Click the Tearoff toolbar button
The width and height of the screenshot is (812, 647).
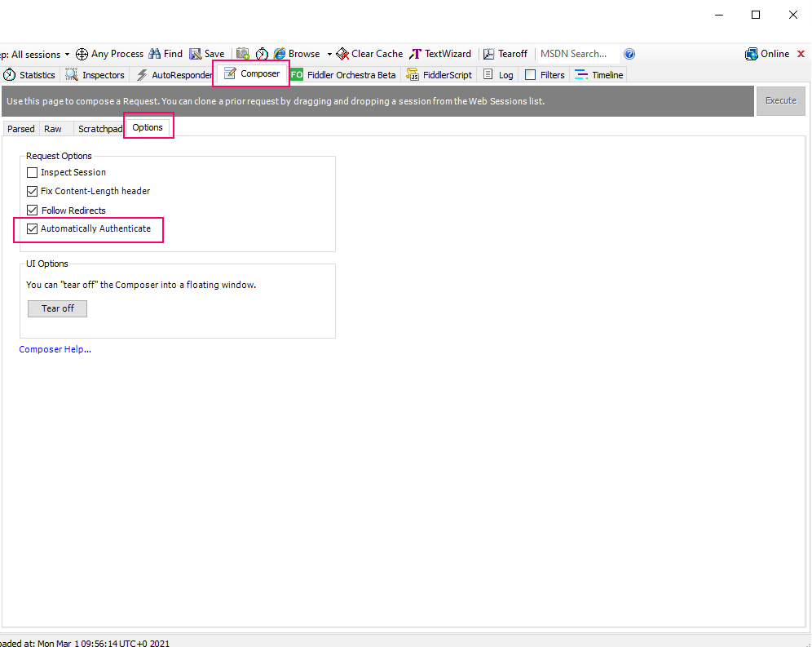[x=505, y=54]
